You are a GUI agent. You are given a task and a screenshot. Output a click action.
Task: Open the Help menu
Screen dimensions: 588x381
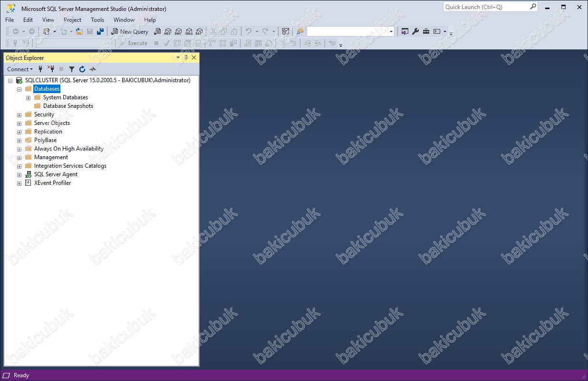(x=150, y=19)
